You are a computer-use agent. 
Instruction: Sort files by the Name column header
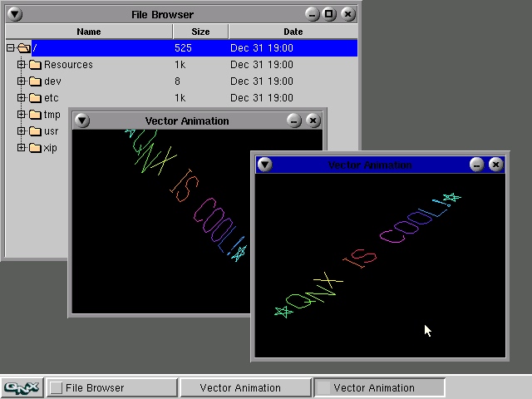(88, 32)
